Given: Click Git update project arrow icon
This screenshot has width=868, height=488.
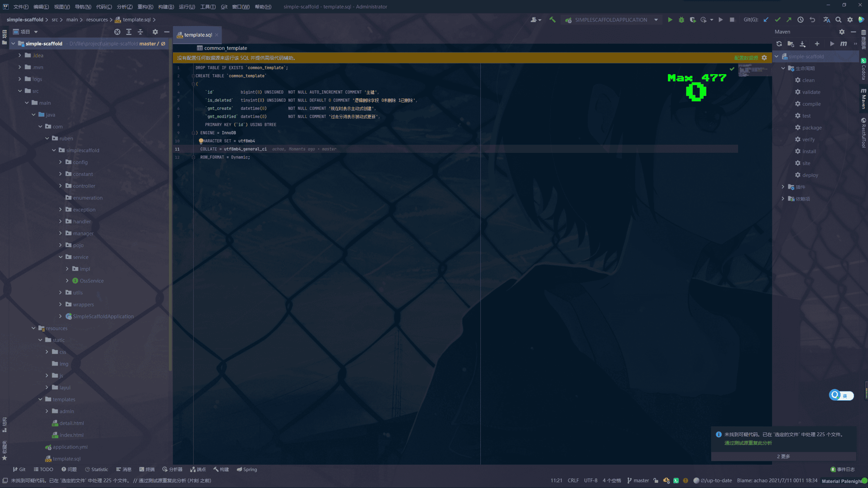Looking at the screenshot, I should (766, 20).
